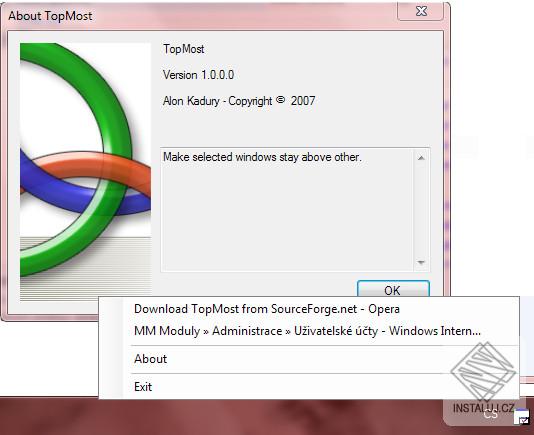This screenshot has height=435, width=534.
Task: Close the About TopMost dialog
Action: point(421,11)
